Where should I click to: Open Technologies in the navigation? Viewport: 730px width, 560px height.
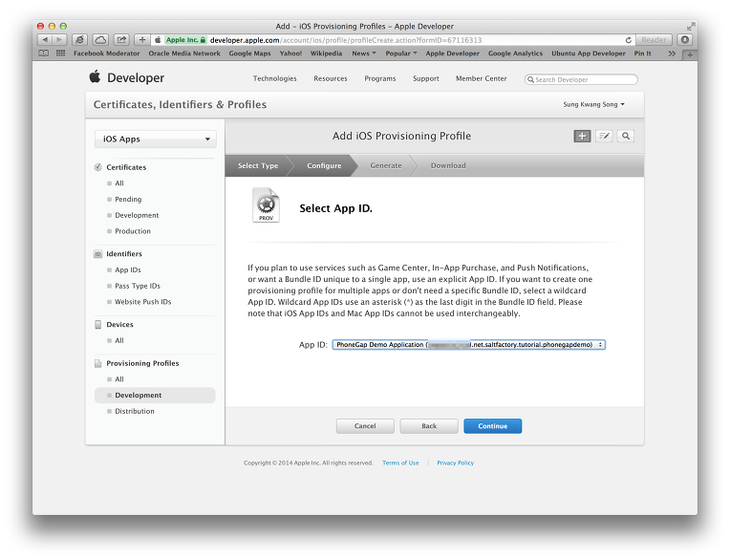pyautogui.click(x=274, y=78)
